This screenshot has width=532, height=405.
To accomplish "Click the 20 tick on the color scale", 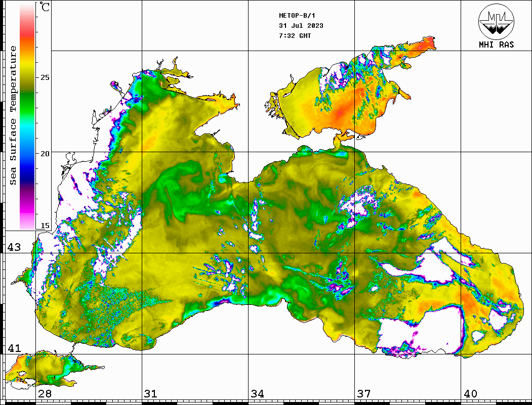I will click(45, 154).
